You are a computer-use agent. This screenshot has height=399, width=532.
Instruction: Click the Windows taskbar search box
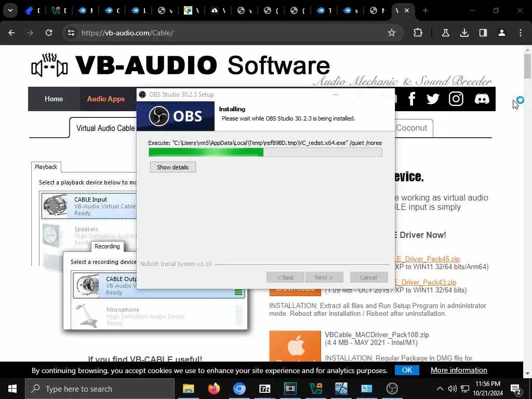pyautogui.click(x=100, y=389)
